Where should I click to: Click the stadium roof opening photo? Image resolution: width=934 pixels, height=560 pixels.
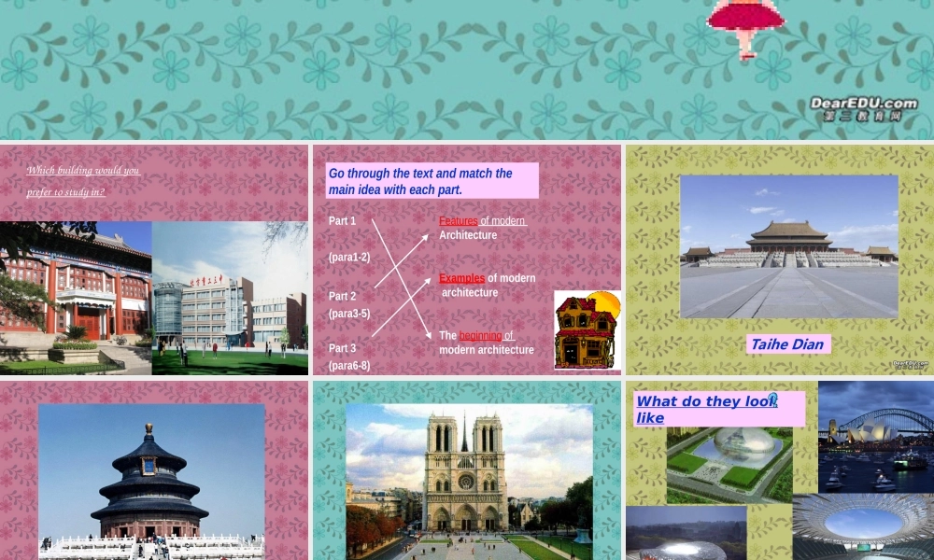click(863, 526)
